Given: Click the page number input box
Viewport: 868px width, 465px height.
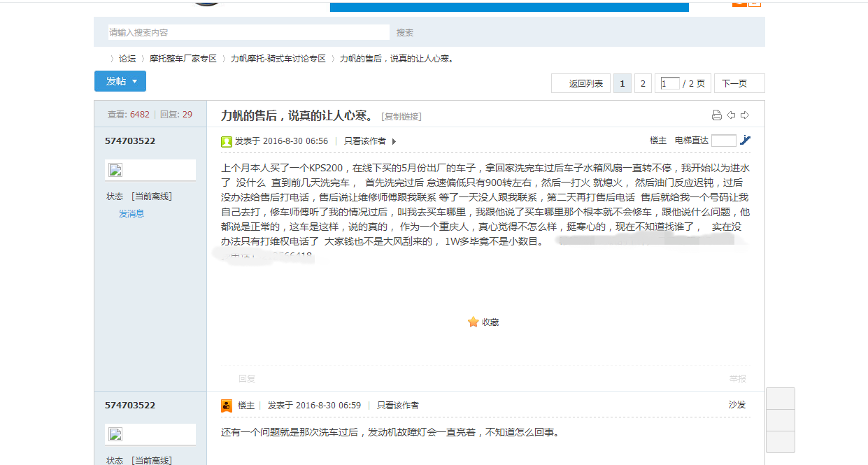Looking at the screenshot, I should point(670,83).
